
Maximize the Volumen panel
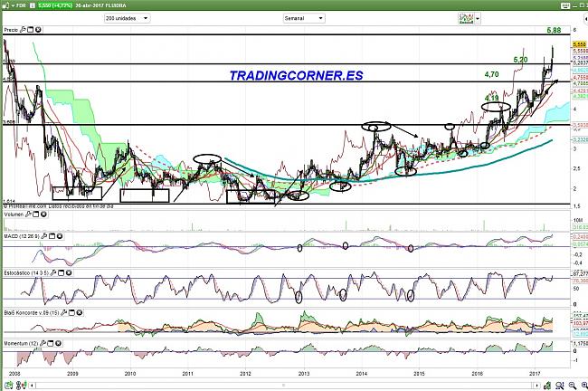tap(36, 215)
